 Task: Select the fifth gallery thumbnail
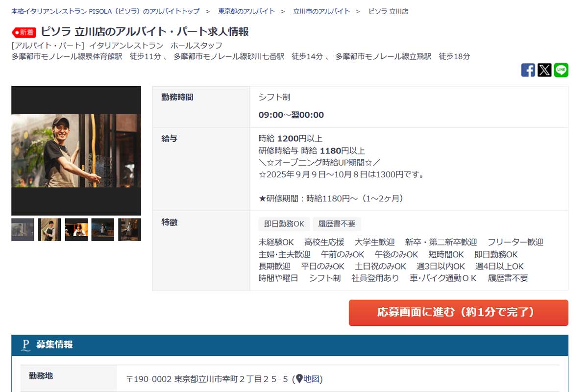(130, 229)
